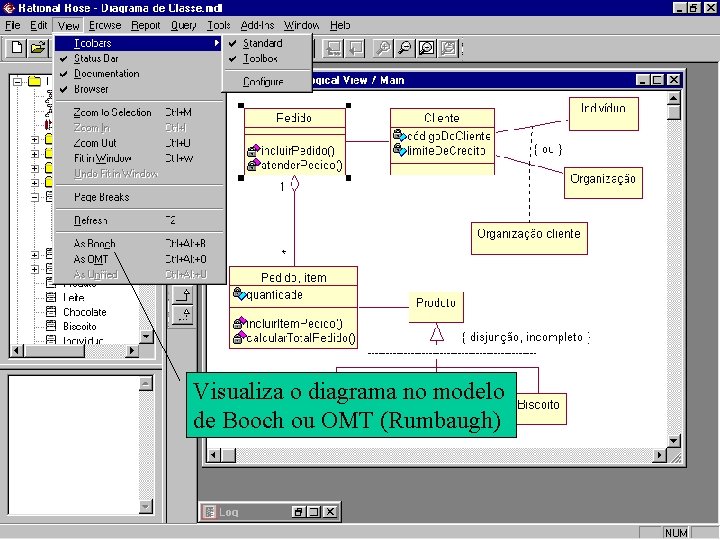Collapse the root folder node in browser
The height and width of the screenshot is (540, 720).
point(17,82)
